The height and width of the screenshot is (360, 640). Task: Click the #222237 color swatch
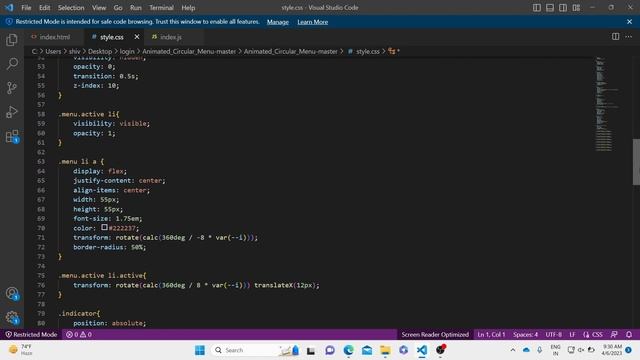(x=104, y=227)
